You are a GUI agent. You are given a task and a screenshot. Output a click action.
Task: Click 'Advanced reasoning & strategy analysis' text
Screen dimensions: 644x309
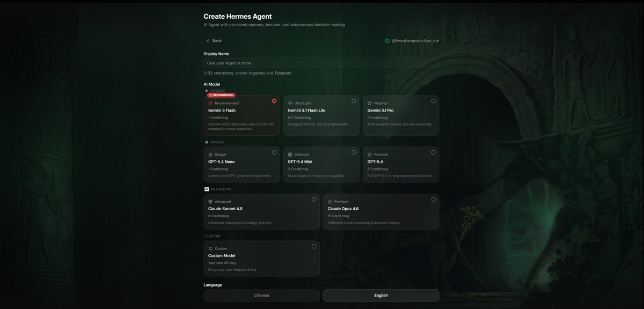pyautogui.click(x=240, y=223)
